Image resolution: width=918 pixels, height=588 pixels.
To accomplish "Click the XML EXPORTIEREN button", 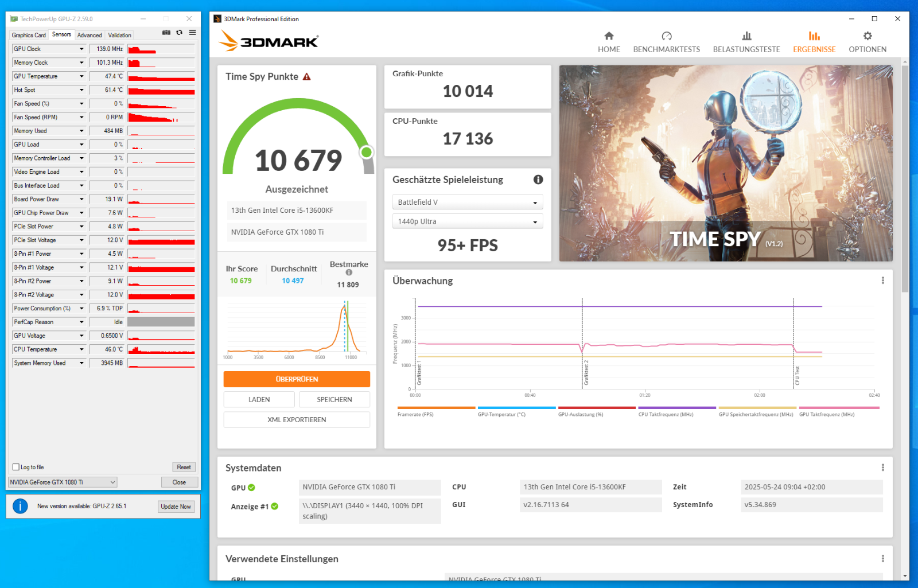I will (297, 420).
